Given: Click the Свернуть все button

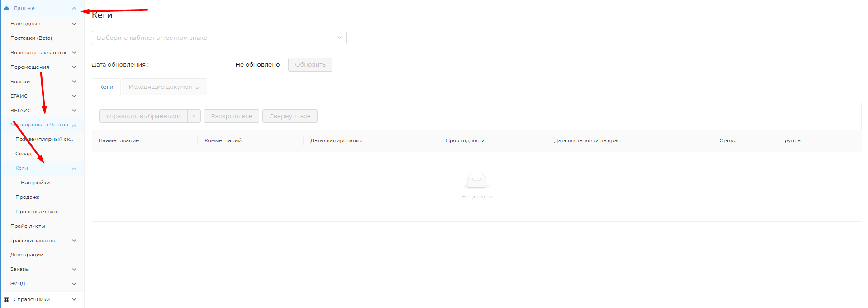Looking at the screenshot, I should 289,116.
